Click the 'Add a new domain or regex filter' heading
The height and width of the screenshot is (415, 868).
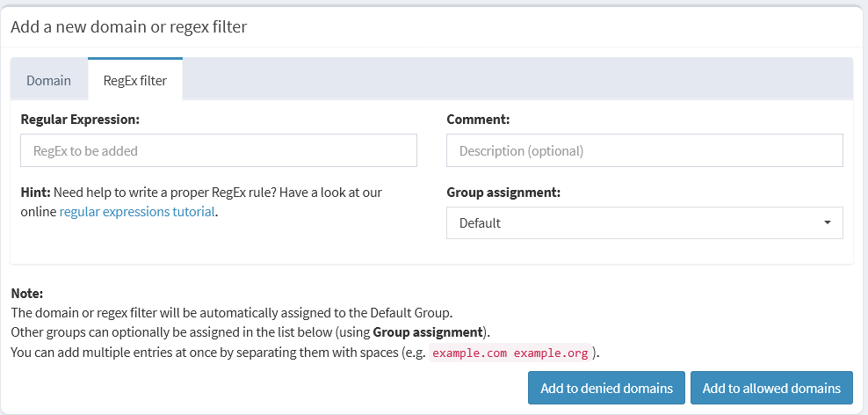coord(128,26)
